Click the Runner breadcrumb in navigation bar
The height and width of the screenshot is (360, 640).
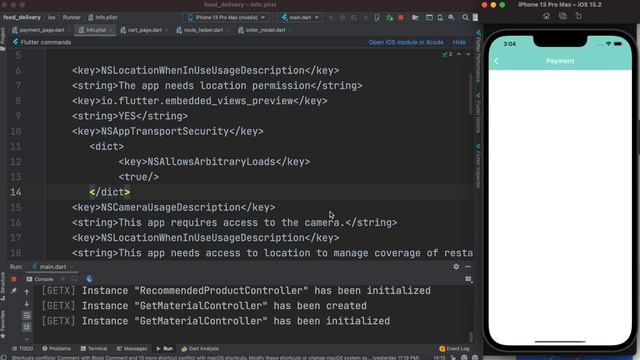pos(71,18)
